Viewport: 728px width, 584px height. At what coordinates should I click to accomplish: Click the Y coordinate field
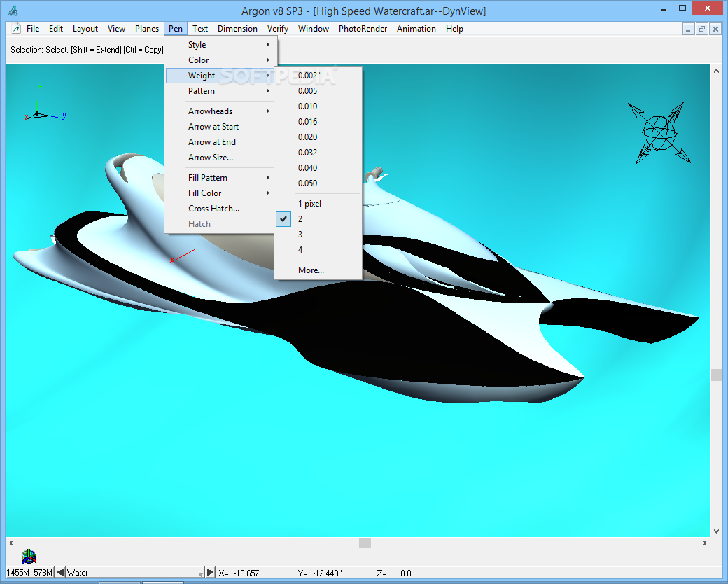tap(321, 573)
